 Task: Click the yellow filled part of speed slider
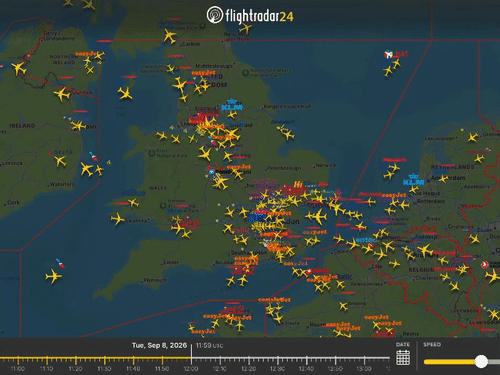click(449, 362)
